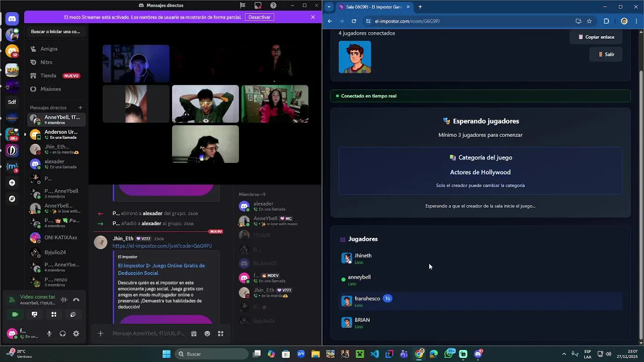Image resolution: width=644 pixels, height=362 pixels.
Task: Open the Nitro page in Discord sidebar
Action: 56,62
